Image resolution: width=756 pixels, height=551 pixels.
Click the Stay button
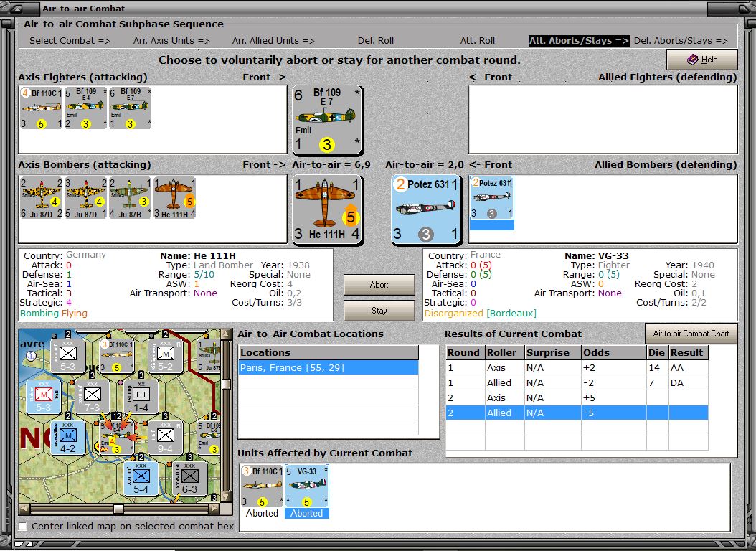pos(379,311)
